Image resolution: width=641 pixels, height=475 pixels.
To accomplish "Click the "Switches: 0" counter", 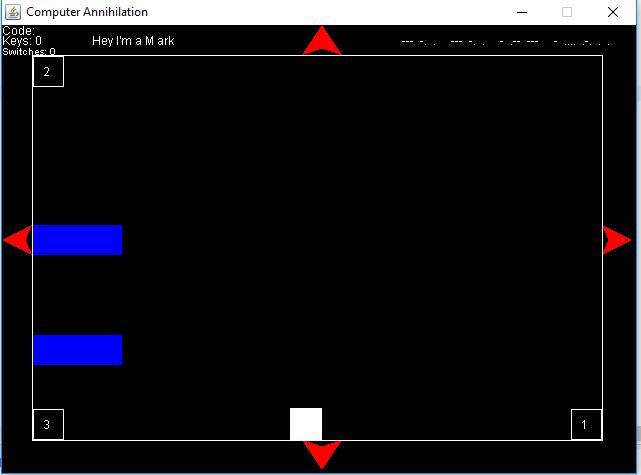I will pyautogui.click(x=29, y=52).
